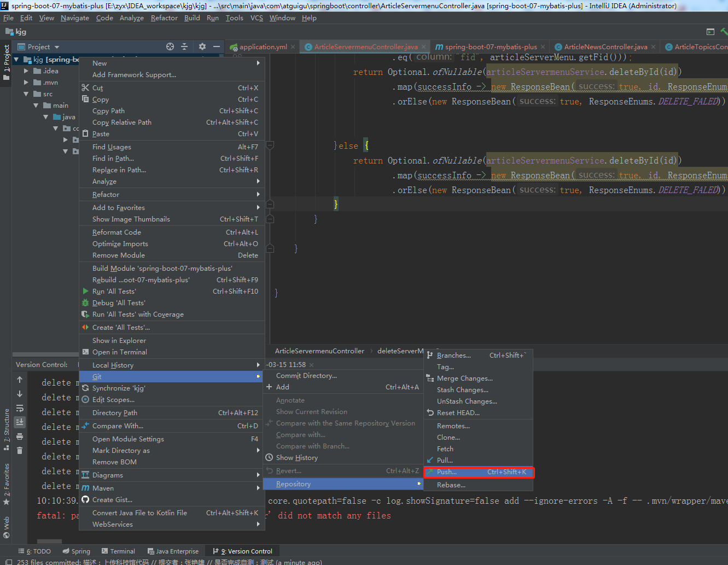Image resolution: width=728 pixels, height=565 pixels.
Task: Open the Navigate menu in menu bar
Action: [x=75, y=18]
